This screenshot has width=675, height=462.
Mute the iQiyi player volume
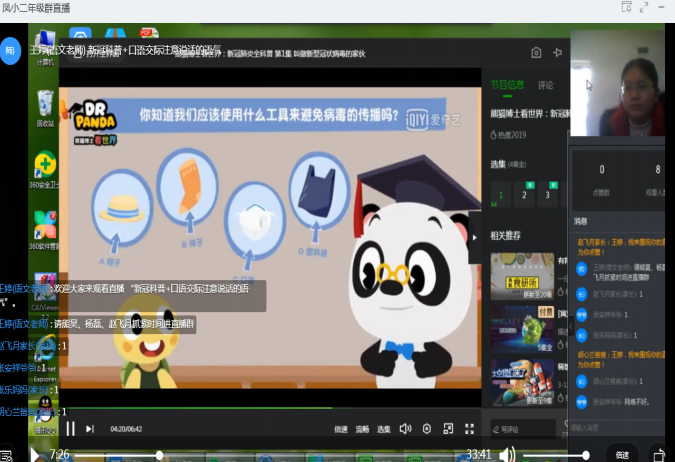[406, 428]
